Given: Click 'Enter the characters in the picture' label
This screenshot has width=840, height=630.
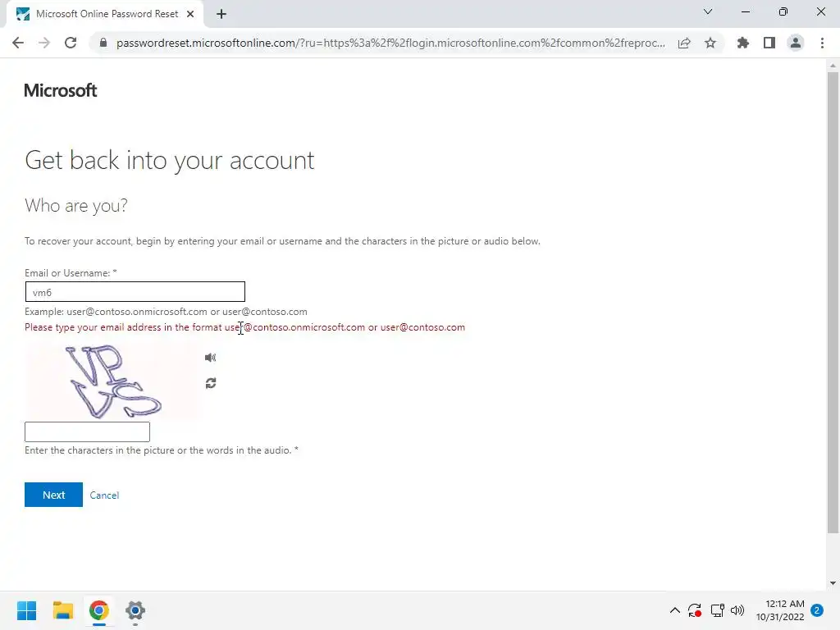Looking at the screenshot, I should [162, 450].
